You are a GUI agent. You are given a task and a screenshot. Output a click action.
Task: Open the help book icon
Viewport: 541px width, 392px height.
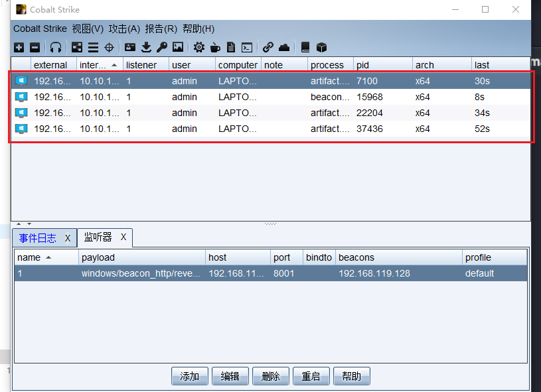tap(305, 47)
